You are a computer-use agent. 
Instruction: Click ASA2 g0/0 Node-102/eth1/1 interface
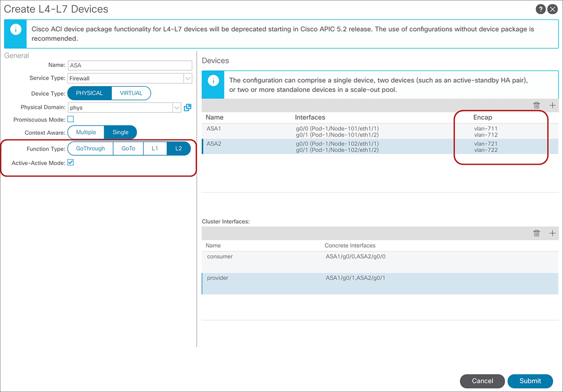coord(337,144)
